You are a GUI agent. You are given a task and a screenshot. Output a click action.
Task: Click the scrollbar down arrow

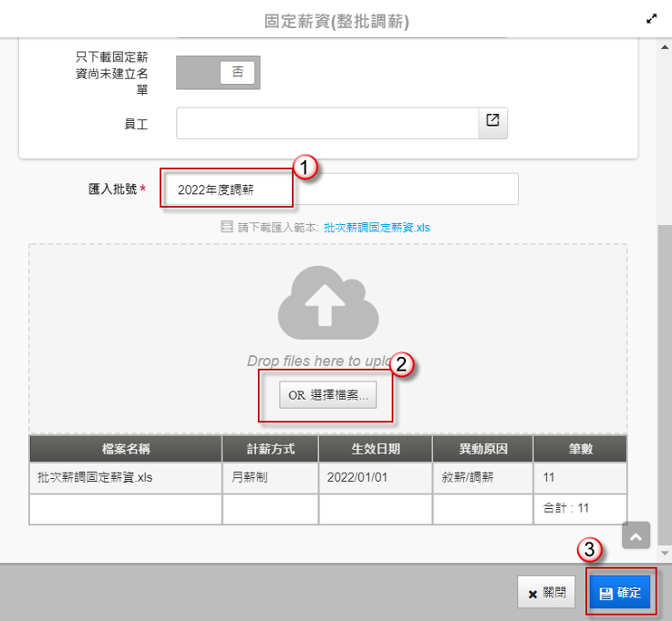[x=665, y=553]
